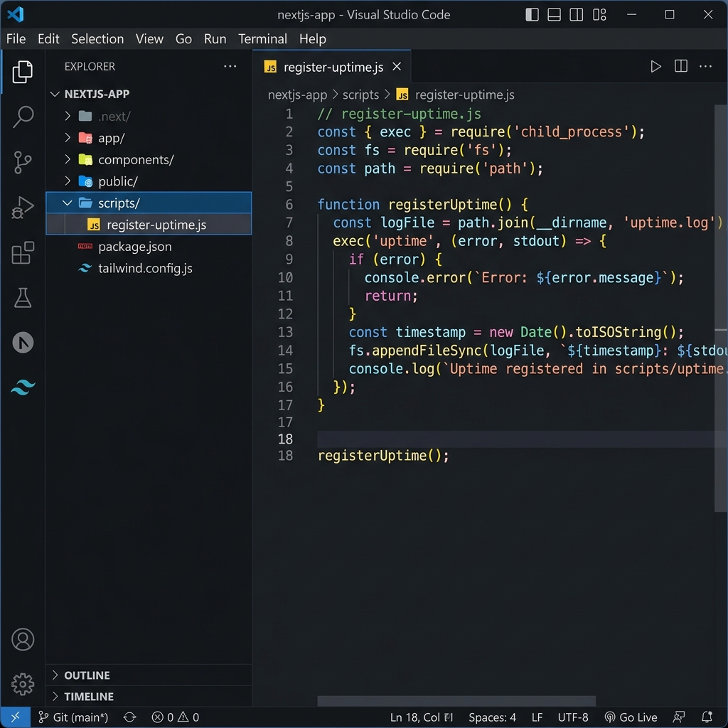
Task: Click the Synchronize Changes icon
Action: pos(129,717)
